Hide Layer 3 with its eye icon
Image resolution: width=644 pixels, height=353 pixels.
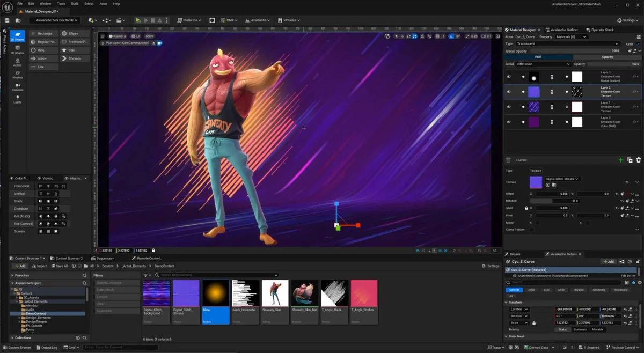coord(509,77)
